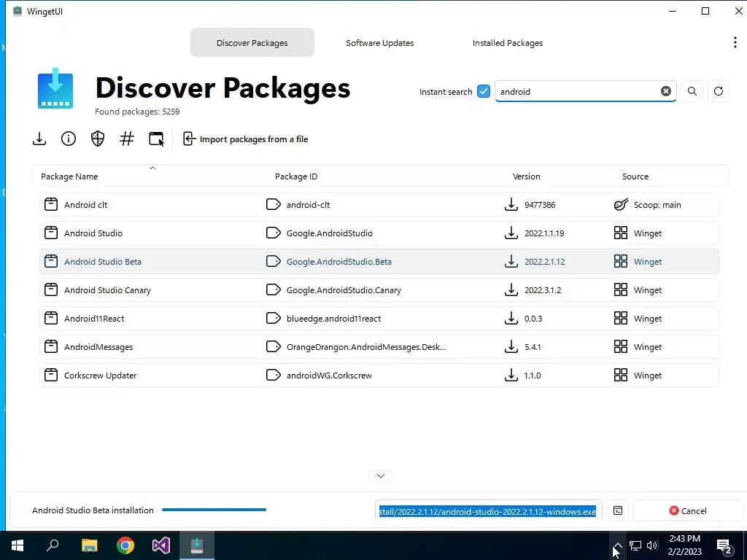
Task: Click the search magnifier button
Action: pyautogui.click(x=692, y=91)
